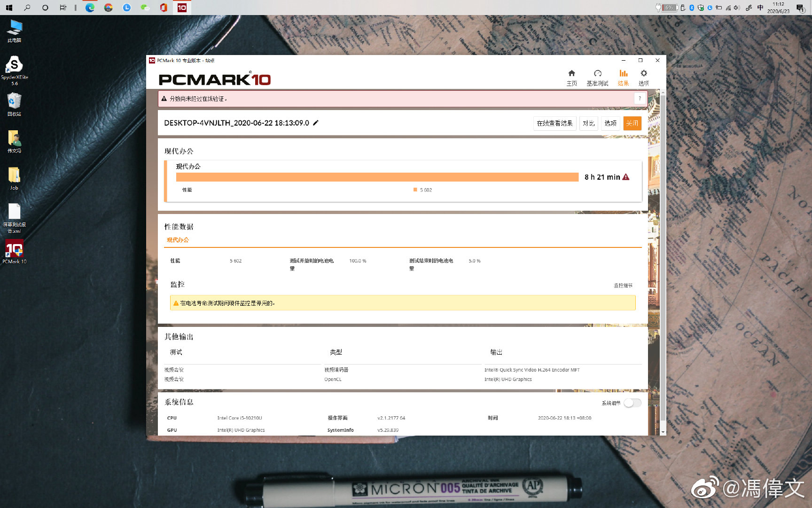
Task: Click the orange 关闭 button
Action: click(x=632, y=123)
